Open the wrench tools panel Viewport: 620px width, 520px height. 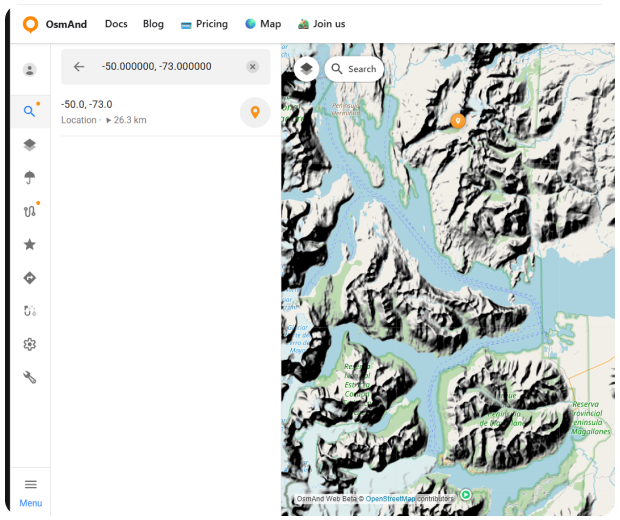tap(30, 377)
